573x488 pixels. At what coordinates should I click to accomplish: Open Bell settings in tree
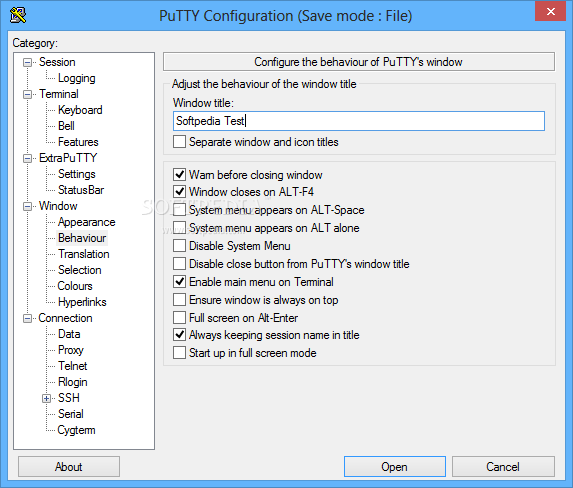click(66, 126)
